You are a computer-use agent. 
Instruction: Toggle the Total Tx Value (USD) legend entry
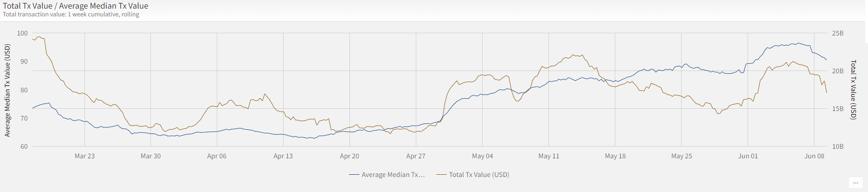(x=479, y=175)
